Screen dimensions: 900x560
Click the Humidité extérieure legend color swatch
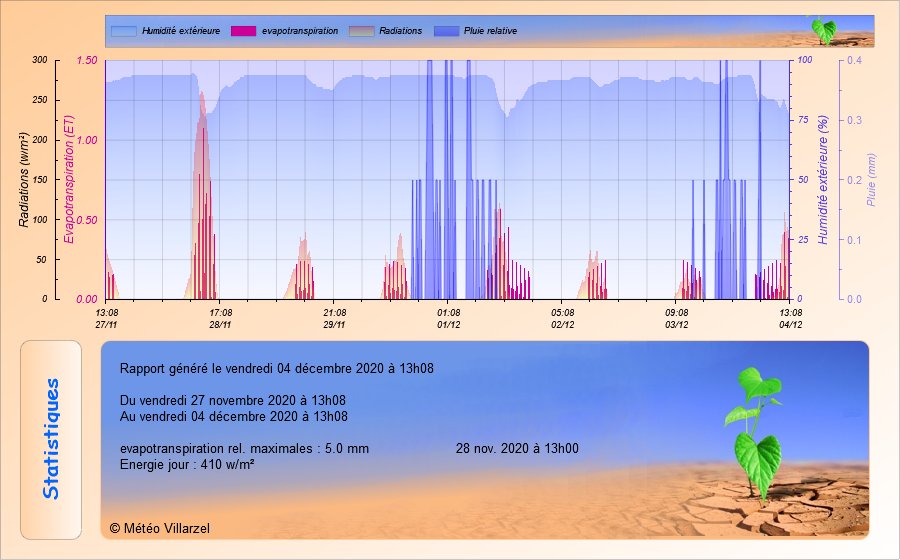123,31
